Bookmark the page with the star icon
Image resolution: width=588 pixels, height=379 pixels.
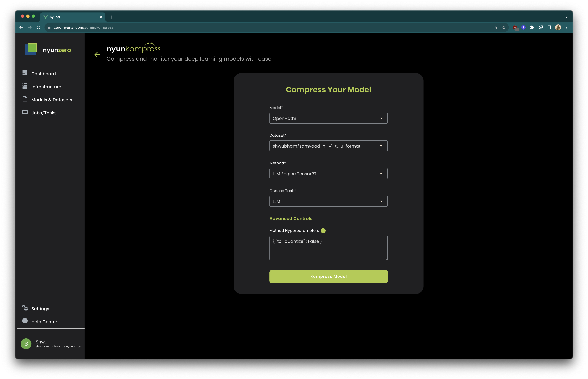(x=504, y=27)
